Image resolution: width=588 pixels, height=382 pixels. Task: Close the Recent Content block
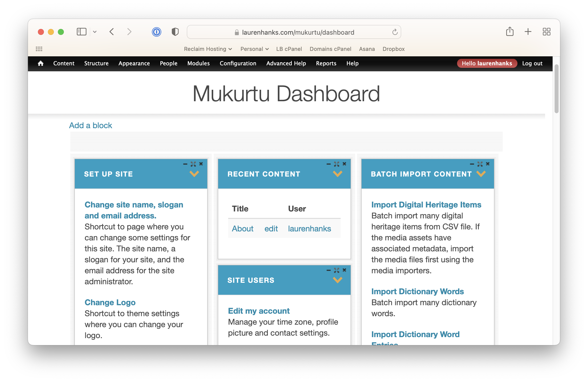click(344, 164)
